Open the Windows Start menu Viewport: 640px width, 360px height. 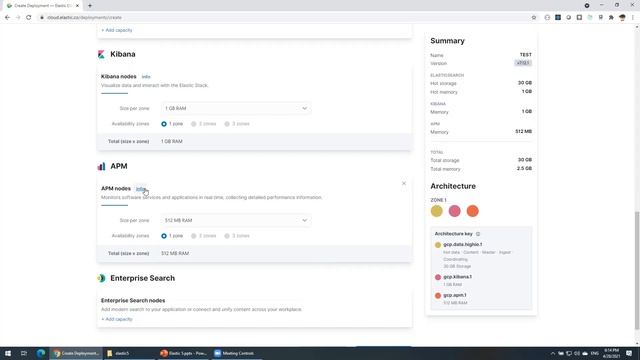8,353
